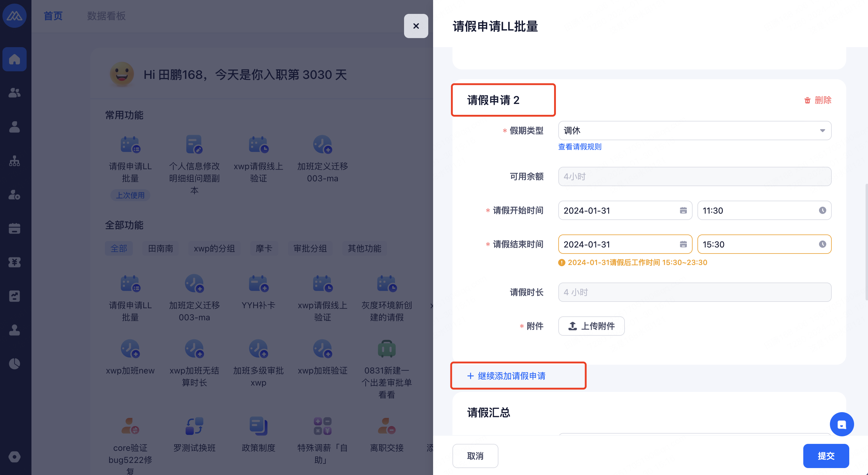The image size is (868, 475).
Task: Click the 上传附件 upload button
Action: pos(591,326)
